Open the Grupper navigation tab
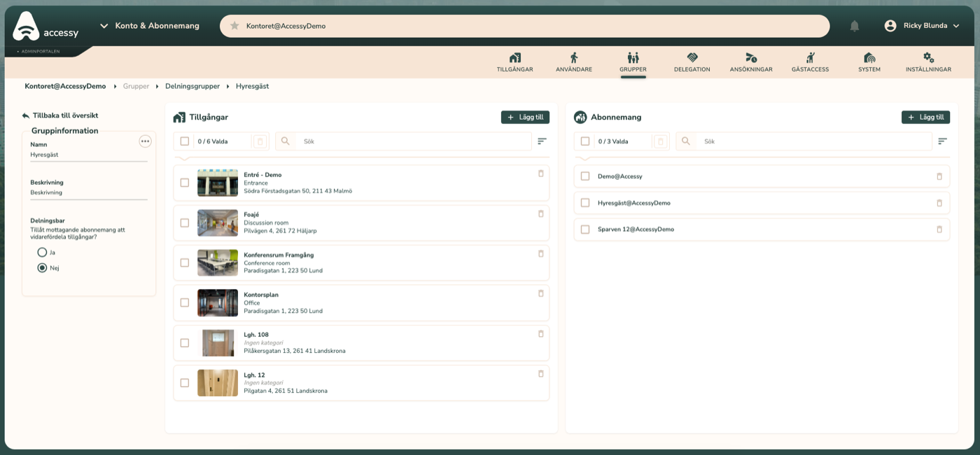 pos(633,62)
